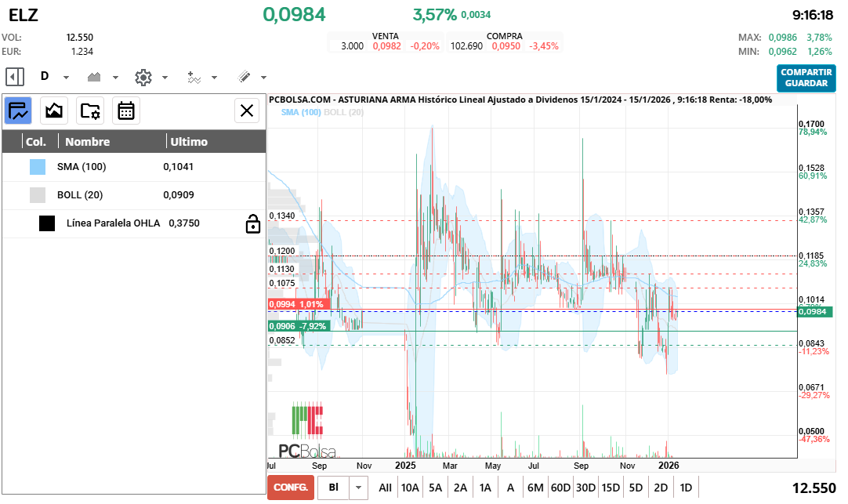The width and height of the screenshot is (848, 504).
Task: Select the drawing pencil tool icon
Action: pos(244,77)
